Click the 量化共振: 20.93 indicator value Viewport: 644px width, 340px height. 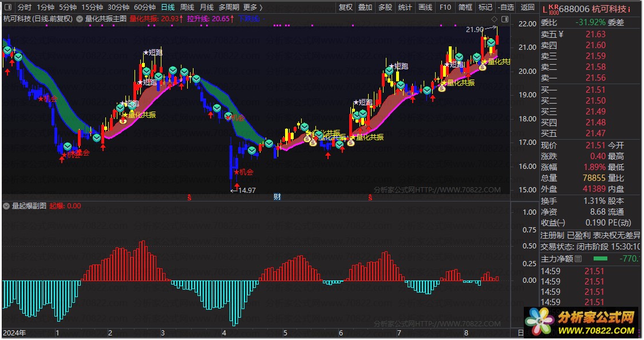click(156, 19)
